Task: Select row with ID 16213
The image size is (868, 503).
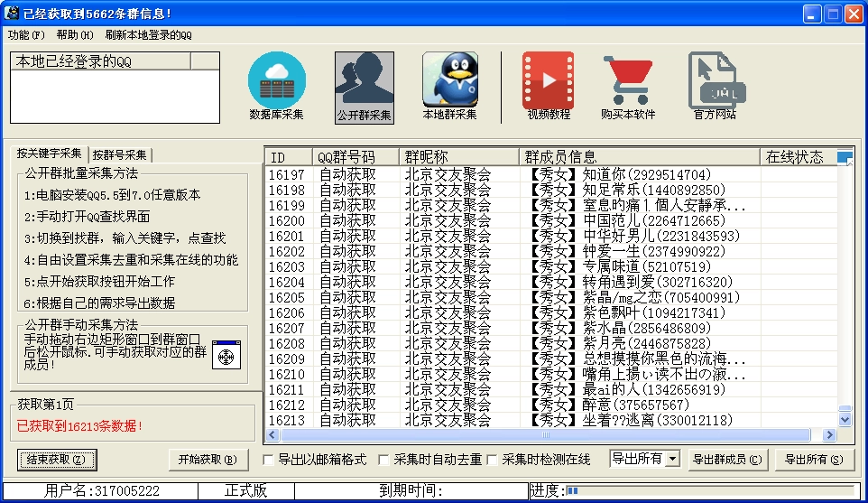Action: tap(551, 421)
